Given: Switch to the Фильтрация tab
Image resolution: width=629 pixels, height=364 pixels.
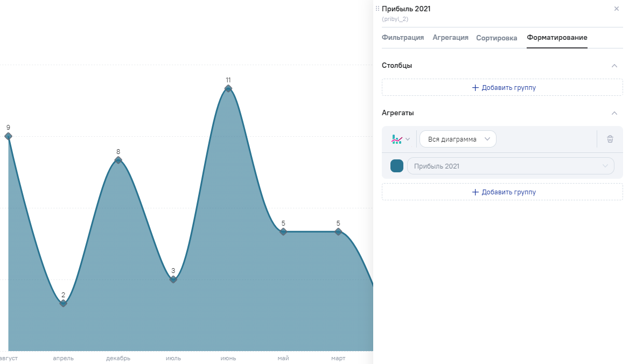Looking at the screenshot, I should tap(402, 38).
